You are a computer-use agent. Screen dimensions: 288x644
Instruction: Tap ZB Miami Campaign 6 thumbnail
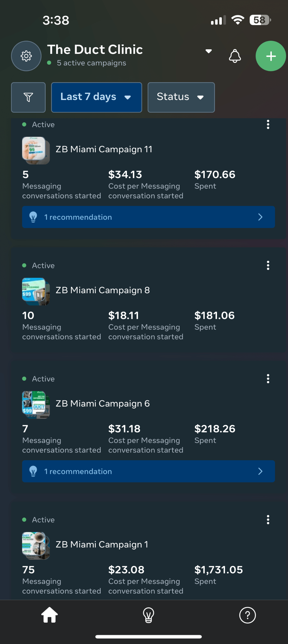pyautogui.click(x=35, y=404)
